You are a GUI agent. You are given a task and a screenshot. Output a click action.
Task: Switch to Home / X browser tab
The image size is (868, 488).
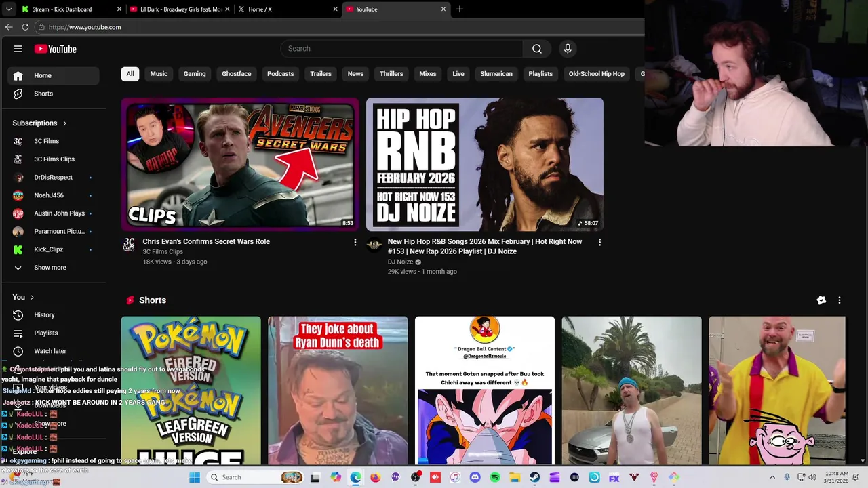[x=288, y=9]
